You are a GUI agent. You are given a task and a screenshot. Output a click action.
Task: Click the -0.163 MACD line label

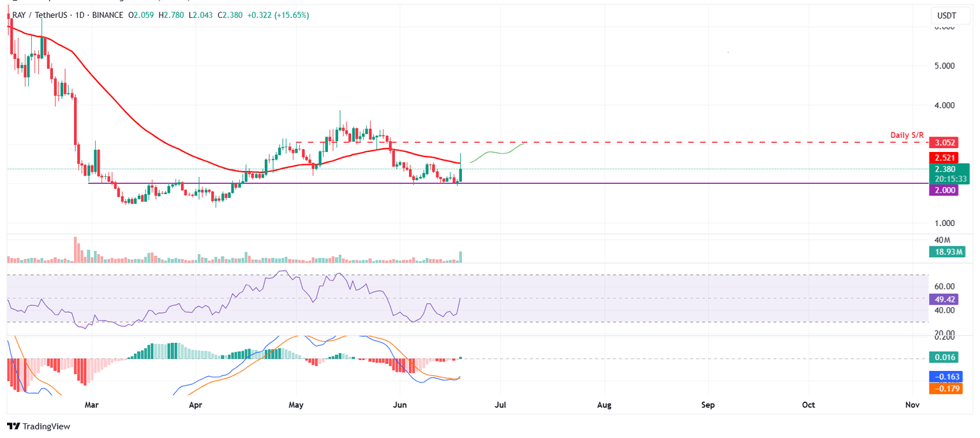[943, 377]
